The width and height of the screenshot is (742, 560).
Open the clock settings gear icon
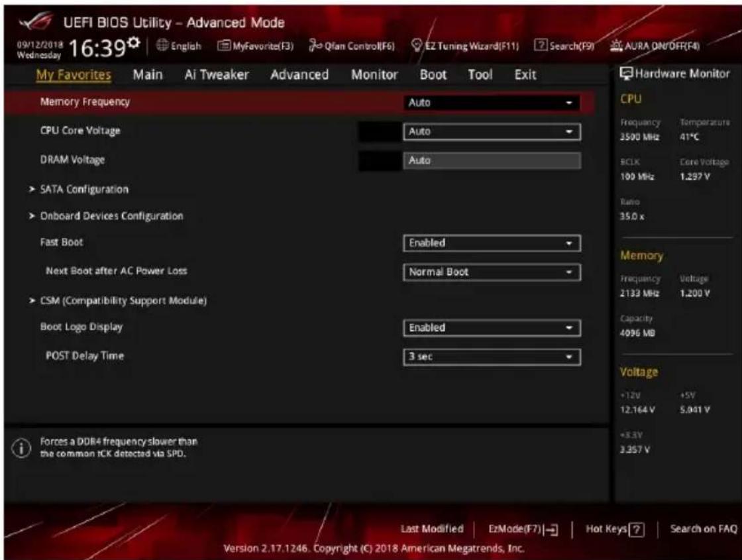(134, 42)
